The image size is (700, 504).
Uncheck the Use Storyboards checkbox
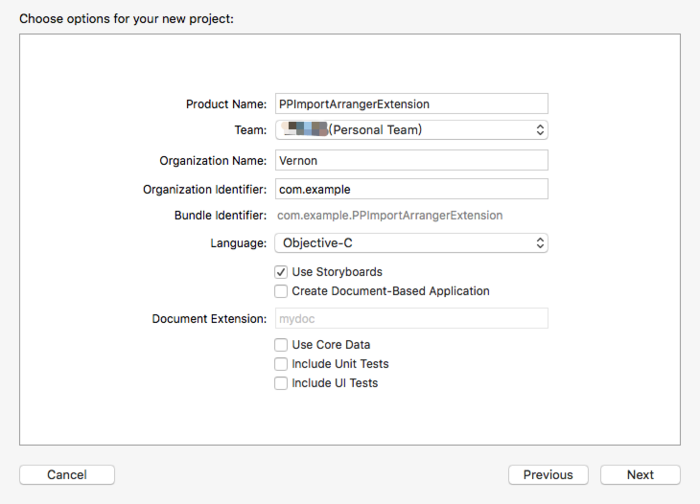point(281,272)
